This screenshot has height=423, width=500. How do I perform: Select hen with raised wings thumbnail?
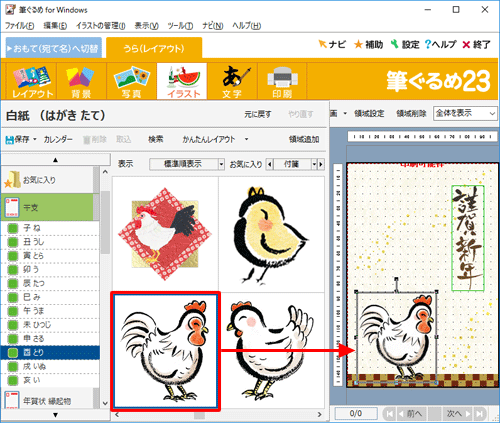pyautogui.click(x=271, y=350)
